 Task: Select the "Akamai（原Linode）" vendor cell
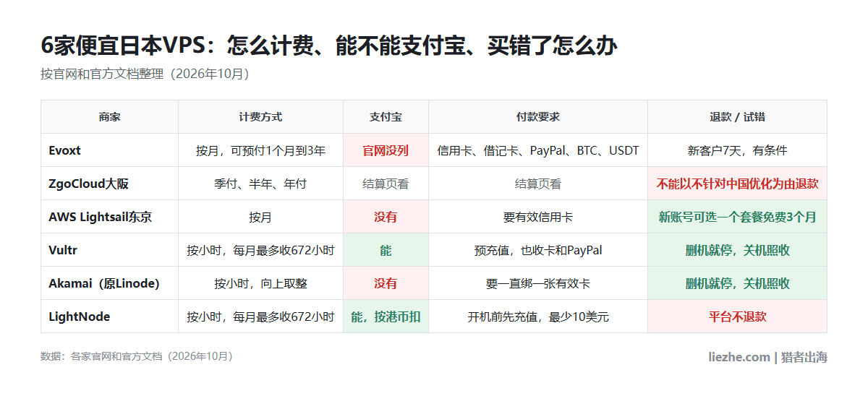point(109,283)
